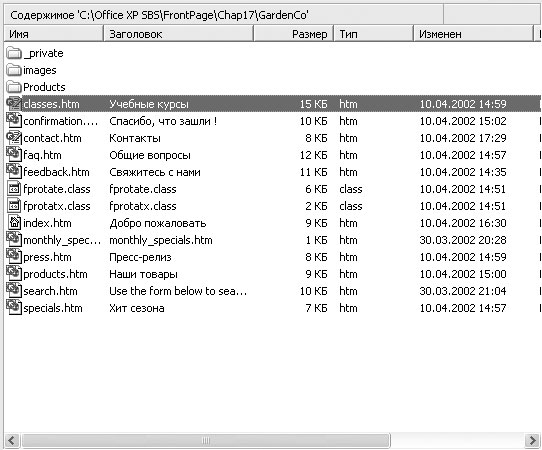
Task: Click the title 'monthly_specials.htm'
Action: coord(161,240)
